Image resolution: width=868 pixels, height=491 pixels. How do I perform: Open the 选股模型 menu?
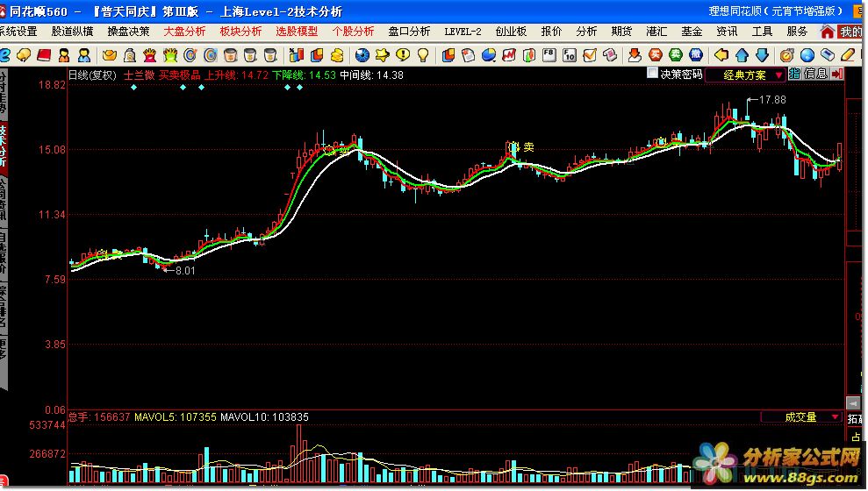(298, 32)
